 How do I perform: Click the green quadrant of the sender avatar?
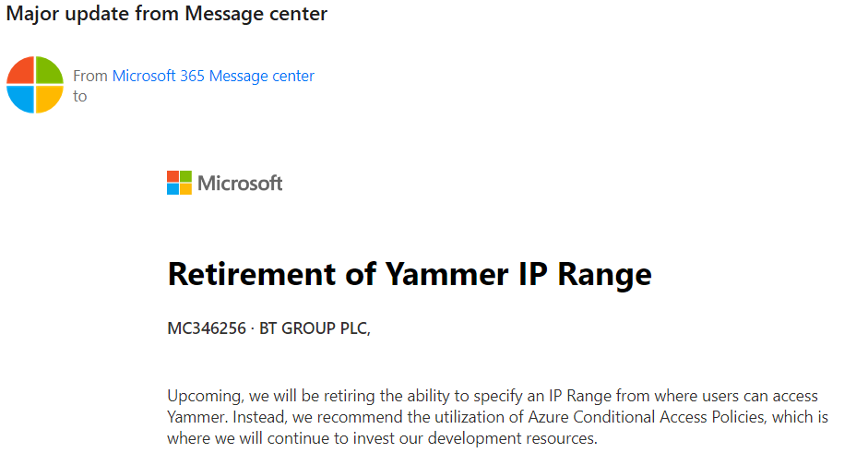click(x=48, y=72)
